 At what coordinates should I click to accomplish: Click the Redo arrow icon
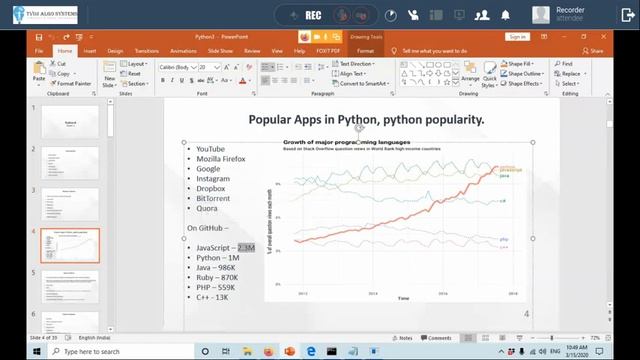click(x=66, y=37)
